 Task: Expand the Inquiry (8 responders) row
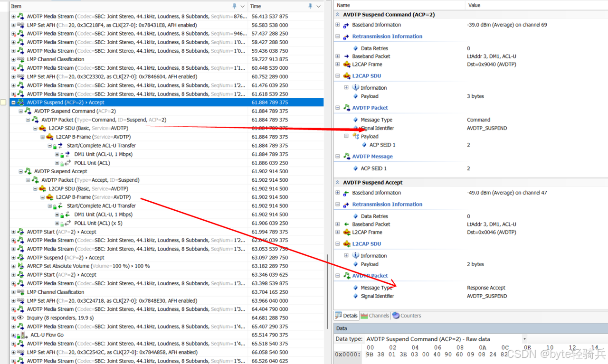click(13, 318)
